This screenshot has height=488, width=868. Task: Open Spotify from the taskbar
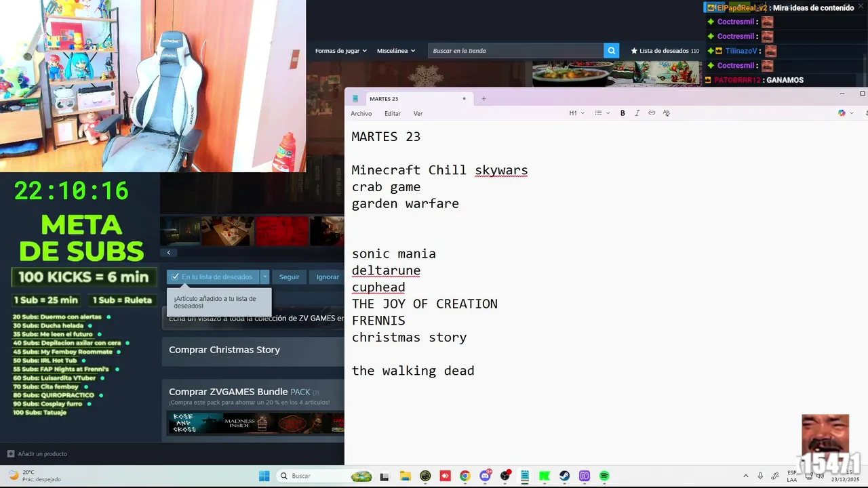pyautogui.click(x=604, y=476)
